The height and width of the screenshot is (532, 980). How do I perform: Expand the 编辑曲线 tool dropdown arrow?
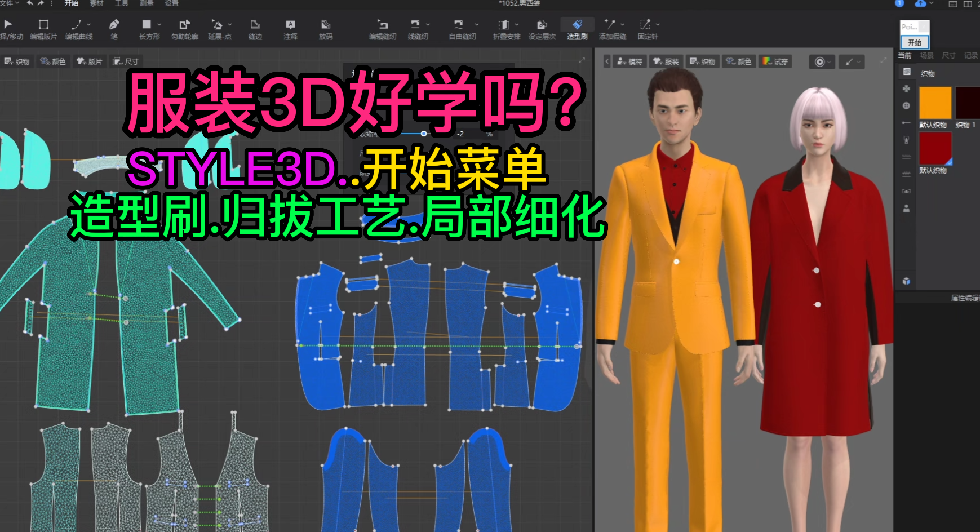88,24
